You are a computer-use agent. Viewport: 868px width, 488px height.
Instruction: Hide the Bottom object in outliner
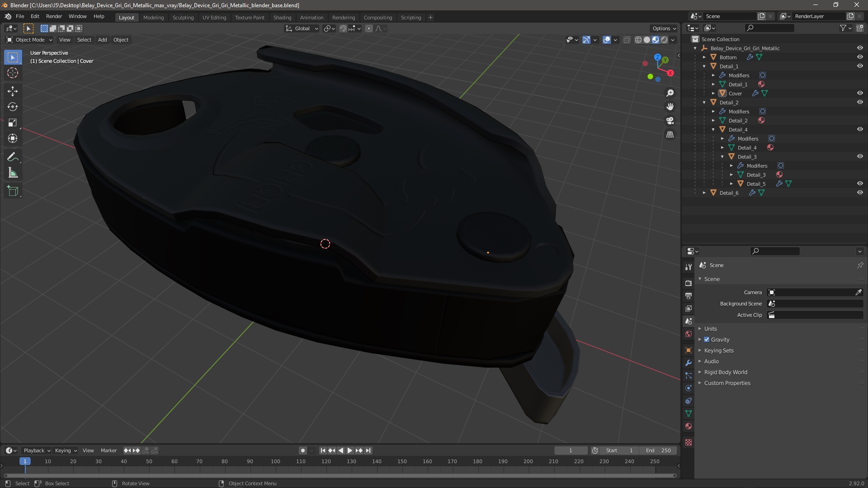(860, 57)
